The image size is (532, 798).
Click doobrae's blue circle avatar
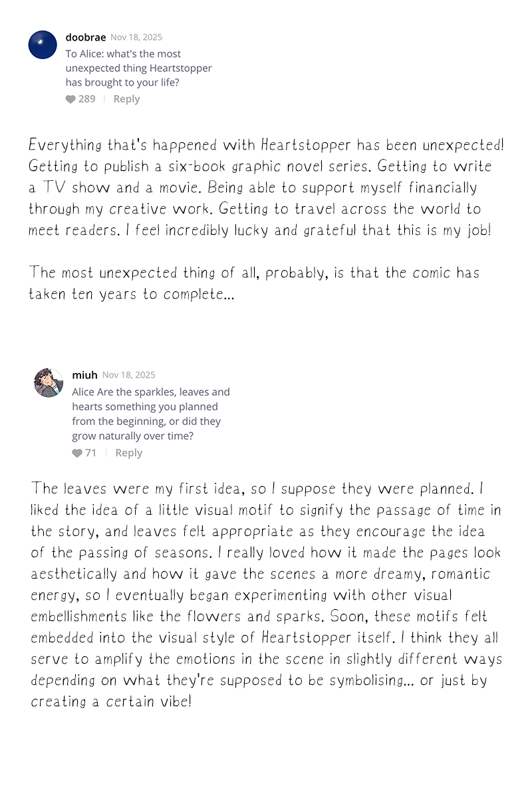(43, 45)
